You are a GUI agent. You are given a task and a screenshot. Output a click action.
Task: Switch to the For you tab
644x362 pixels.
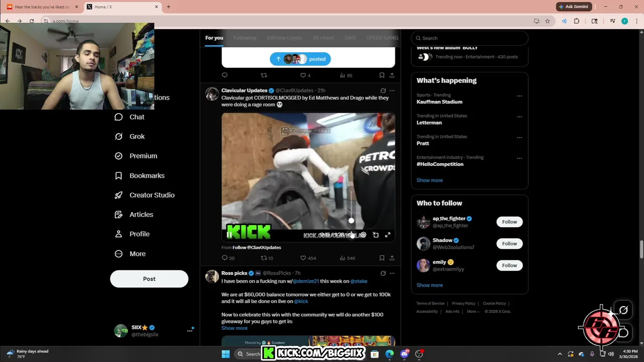(x=214, y=38)
